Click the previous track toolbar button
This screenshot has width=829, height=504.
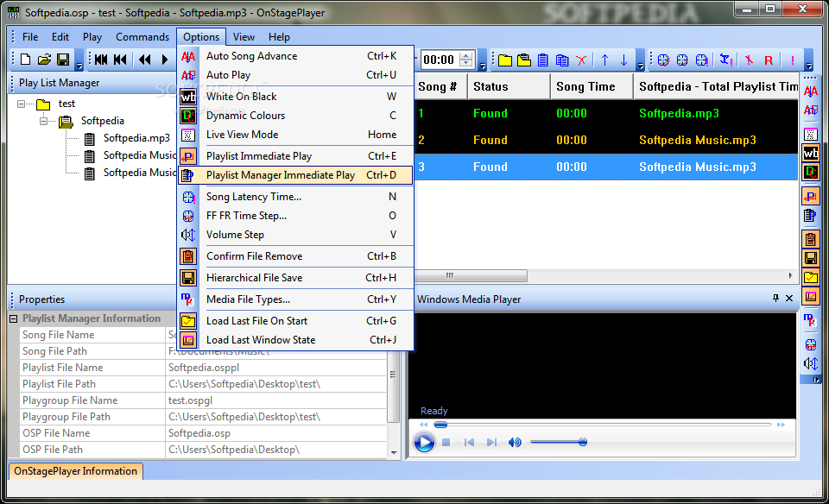pyautogui.click(x=121, y=60)
